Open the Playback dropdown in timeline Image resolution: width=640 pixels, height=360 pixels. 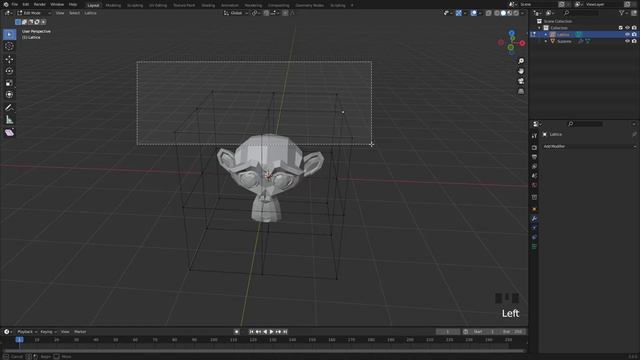[x=27, y=332]
